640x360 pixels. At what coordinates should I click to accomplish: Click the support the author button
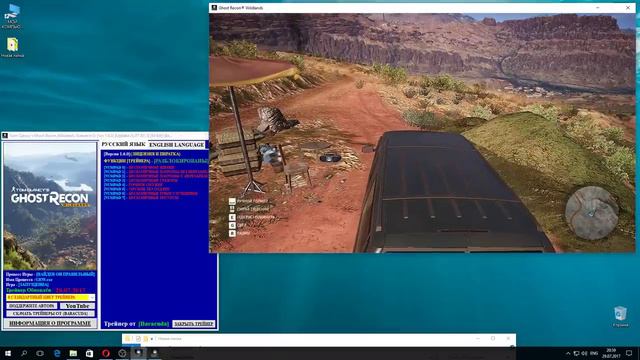(31, 306)
